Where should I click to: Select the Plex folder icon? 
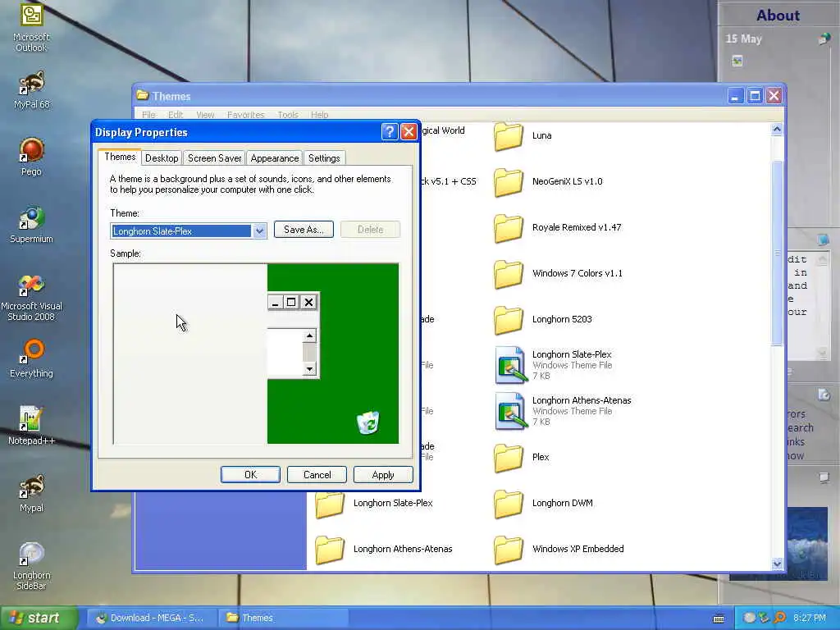pos(509,458)
